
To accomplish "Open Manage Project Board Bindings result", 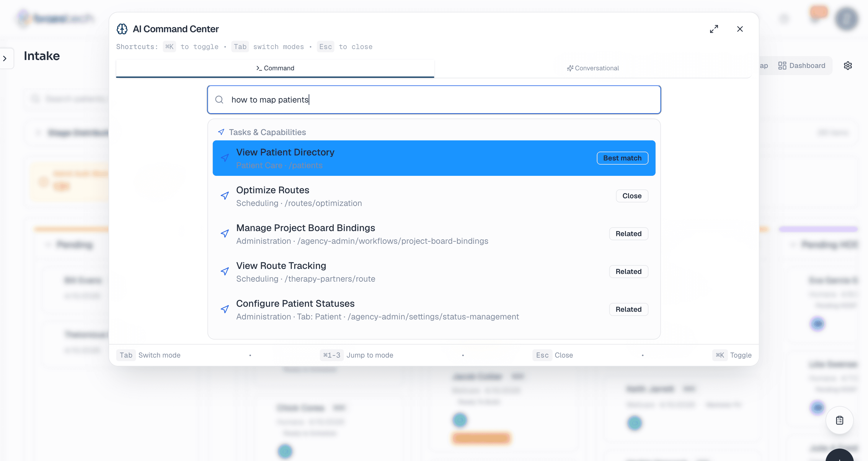I will click(434, 234).
